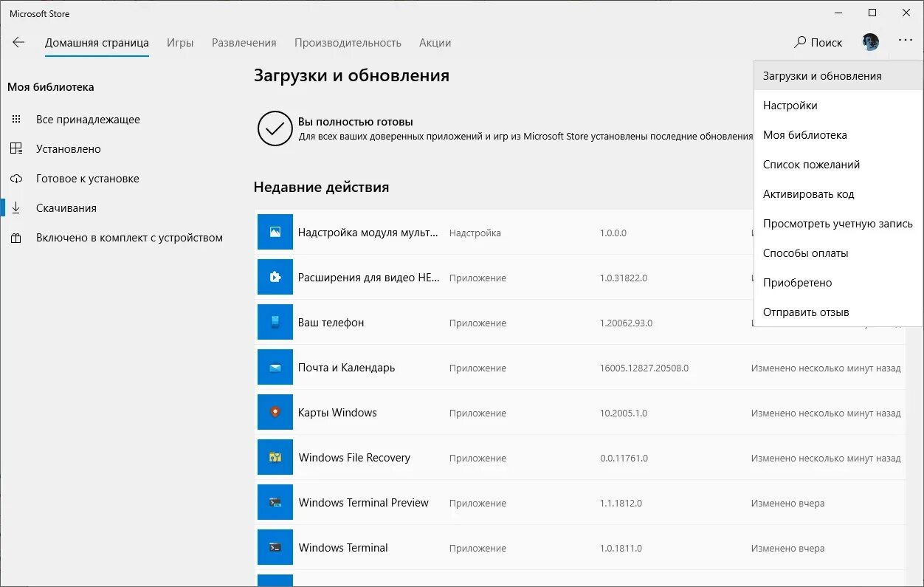Click the Ваш телефон app icon
924x587 pixels.
point(275,323)
